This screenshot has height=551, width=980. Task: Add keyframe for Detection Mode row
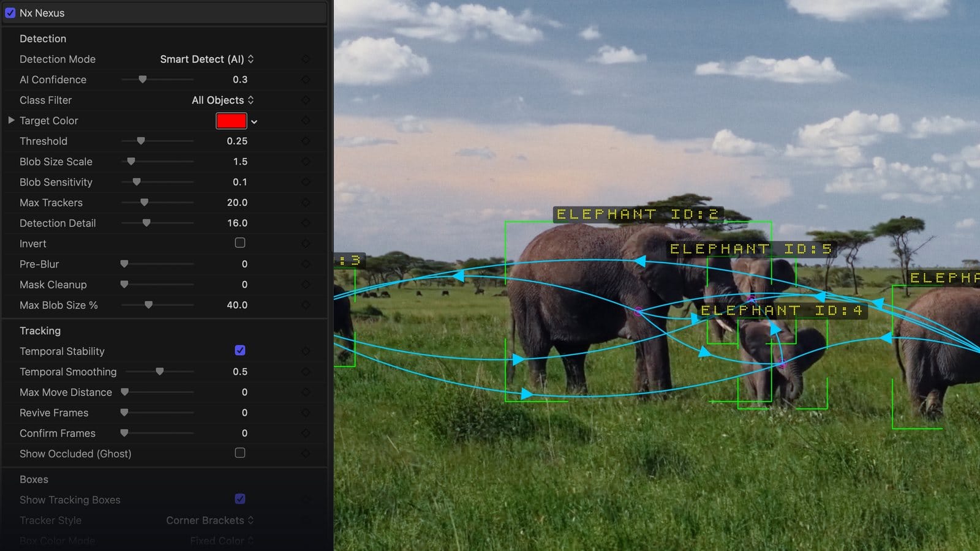(x=306, y=59)
